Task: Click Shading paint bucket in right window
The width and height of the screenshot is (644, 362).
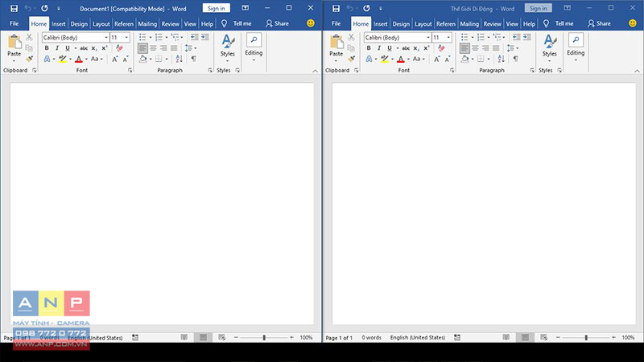Action: 465,59
